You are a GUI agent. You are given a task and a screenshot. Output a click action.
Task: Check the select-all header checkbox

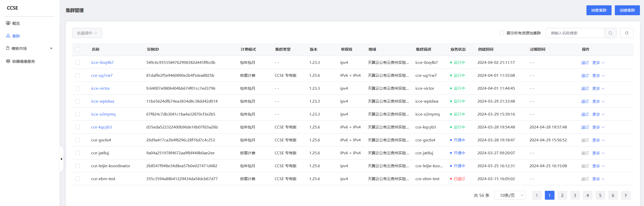pos(78,49)
